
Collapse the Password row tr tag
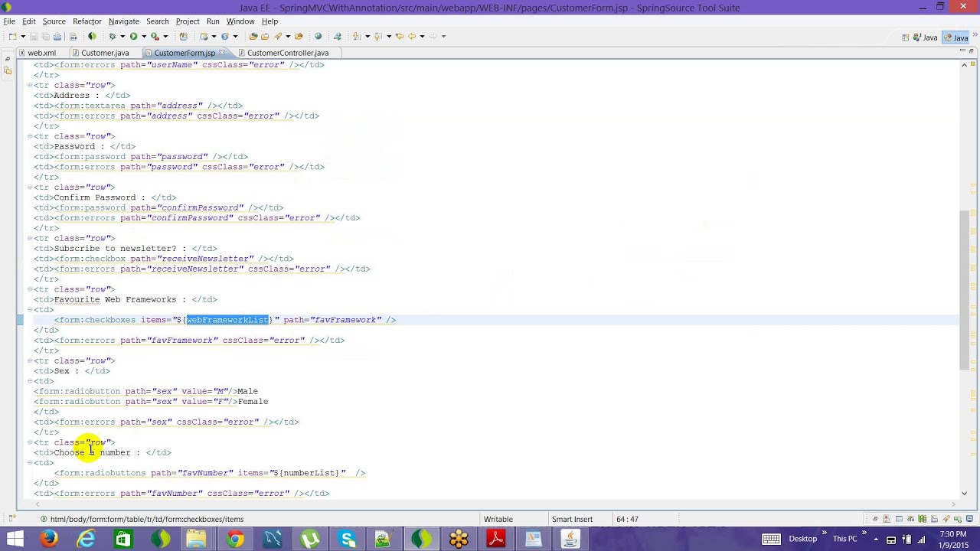(30, 136)
